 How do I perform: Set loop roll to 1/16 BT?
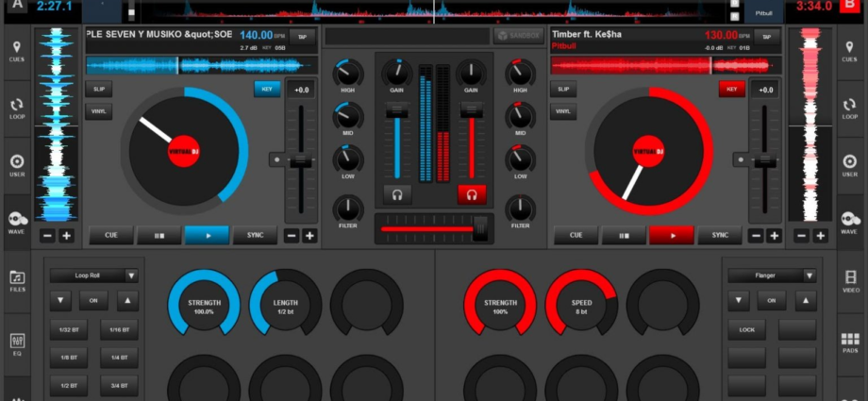point(119,329)
